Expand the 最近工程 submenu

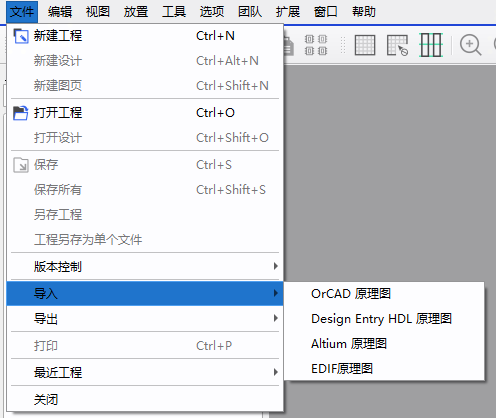145,372
